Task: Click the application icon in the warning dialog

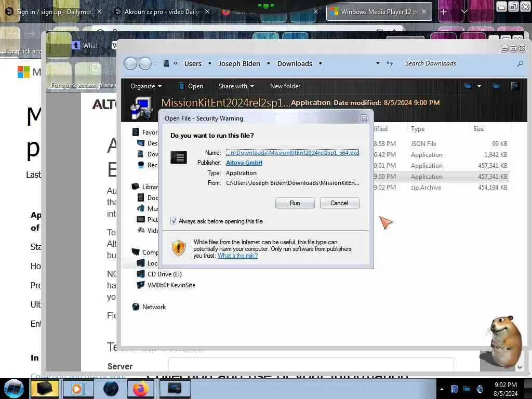Action: [x=179, y=157]
